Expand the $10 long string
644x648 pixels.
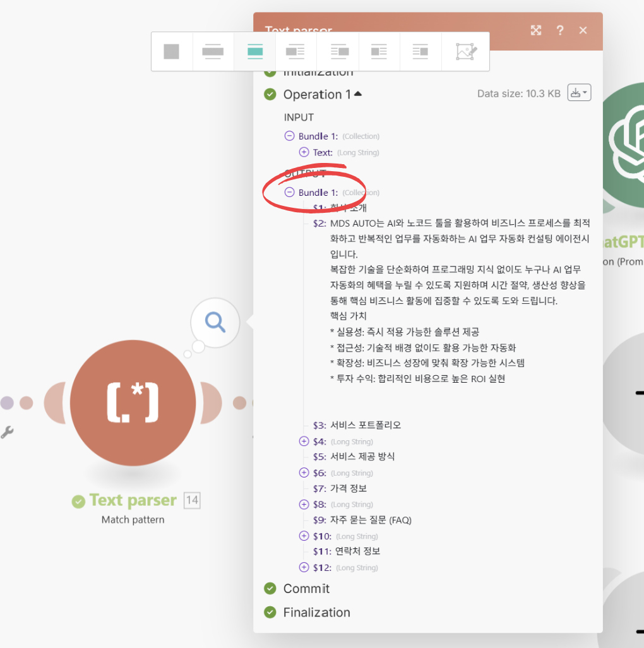(x=304, y=536)
